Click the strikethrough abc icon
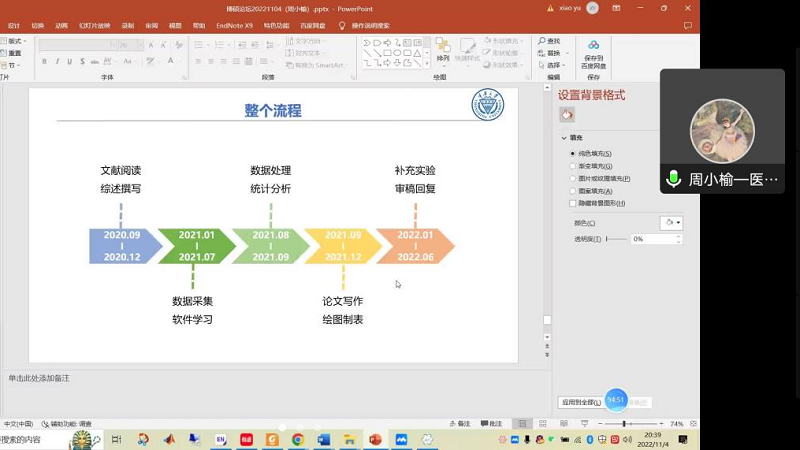Screen dimensions: 800x450 (x=94, y=61)
